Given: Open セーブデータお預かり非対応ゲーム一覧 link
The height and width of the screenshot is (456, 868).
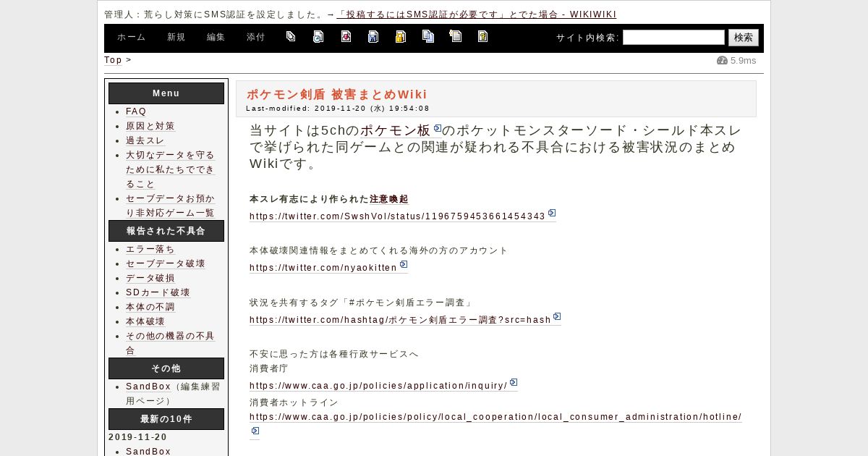Looking at the screenshot, I should click(170, 206).
